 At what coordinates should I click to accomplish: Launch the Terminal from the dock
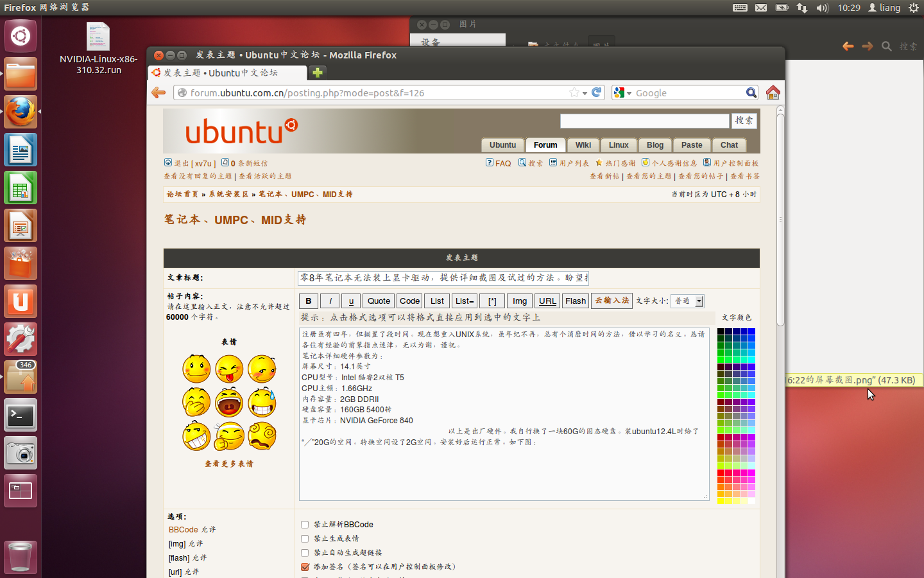pos(21,416)
